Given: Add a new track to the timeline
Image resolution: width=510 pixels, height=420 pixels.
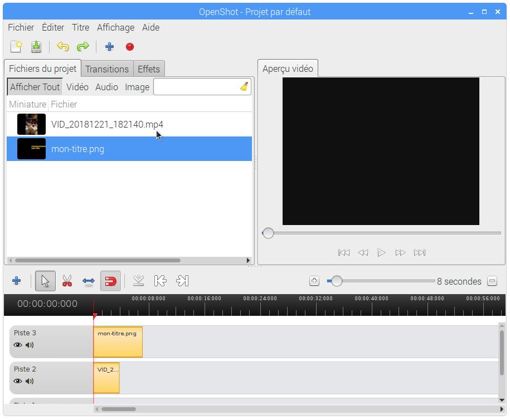Looking at the screenshot, I should coord(17,281).
